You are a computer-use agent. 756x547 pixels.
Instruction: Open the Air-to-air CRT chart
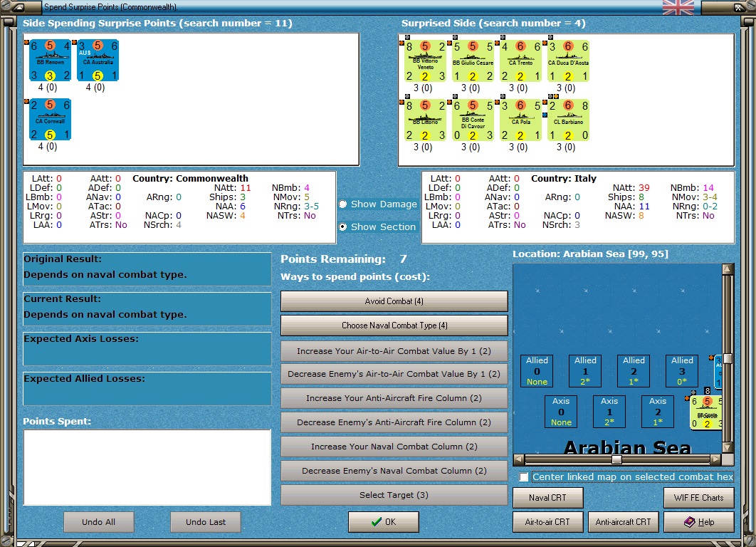point(547,522)
